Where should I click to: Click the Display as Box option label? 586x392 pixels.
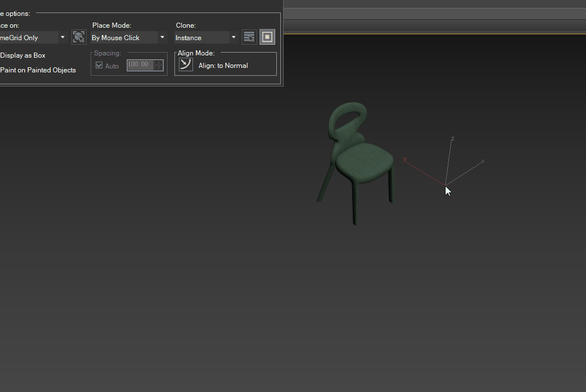click(23, 55)
